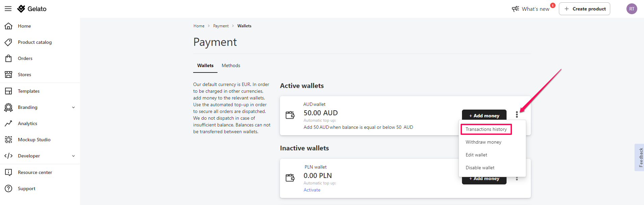Screen dimensions: 644x205
Task: Click the 50.00 AUD balance
Action: pos(320,113)
